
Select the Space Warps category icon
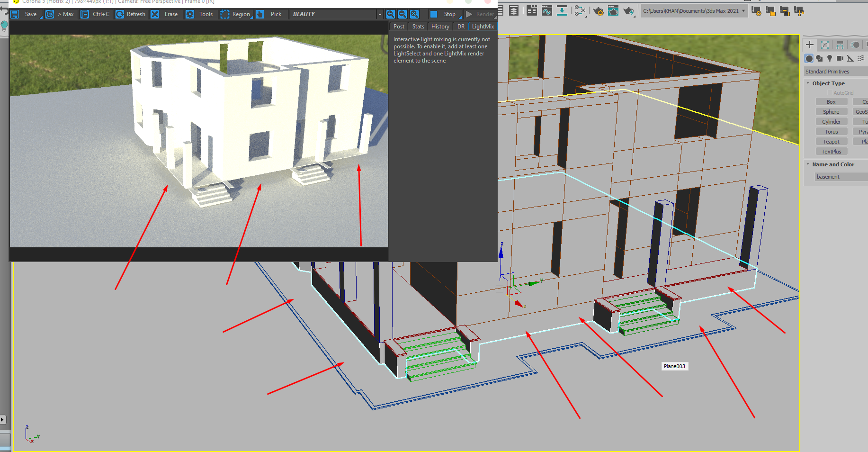861,58
